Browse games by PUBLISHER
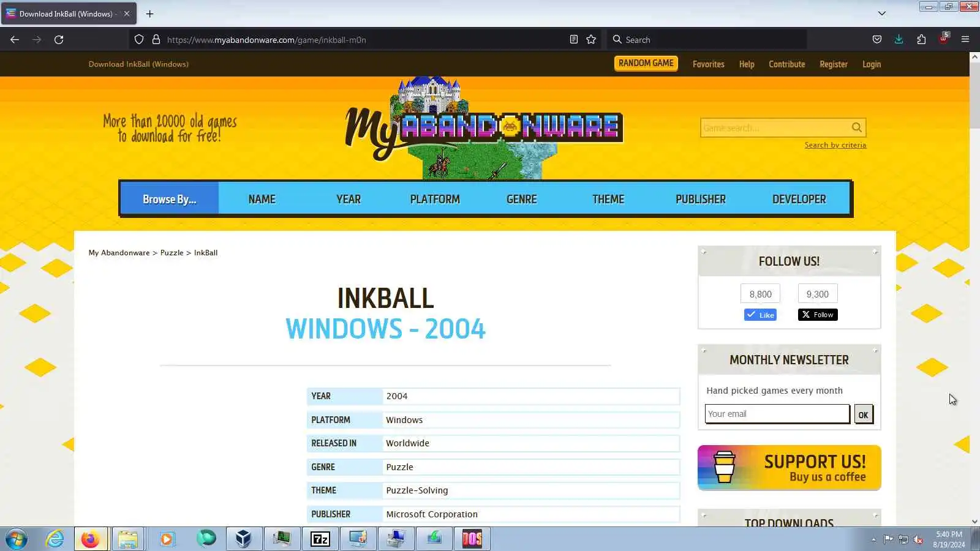Screen dimensions: 980x551 click(701, 199)
